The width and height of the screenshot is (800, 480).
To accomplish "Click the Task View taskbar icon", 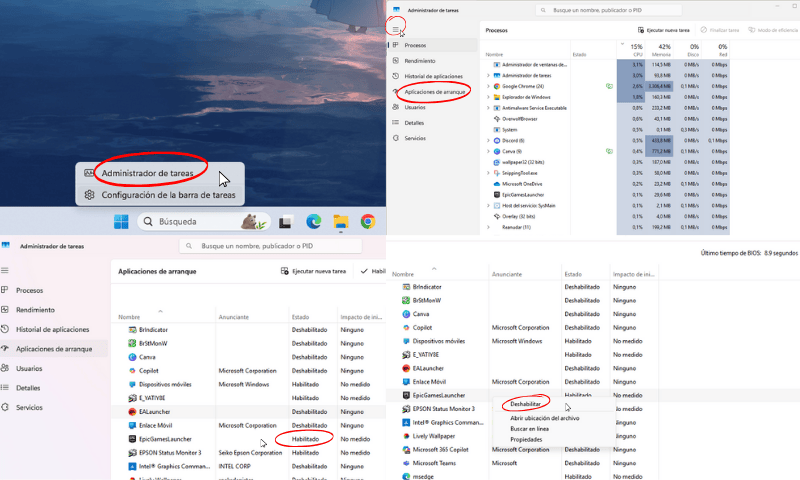I will pos(285,221).
